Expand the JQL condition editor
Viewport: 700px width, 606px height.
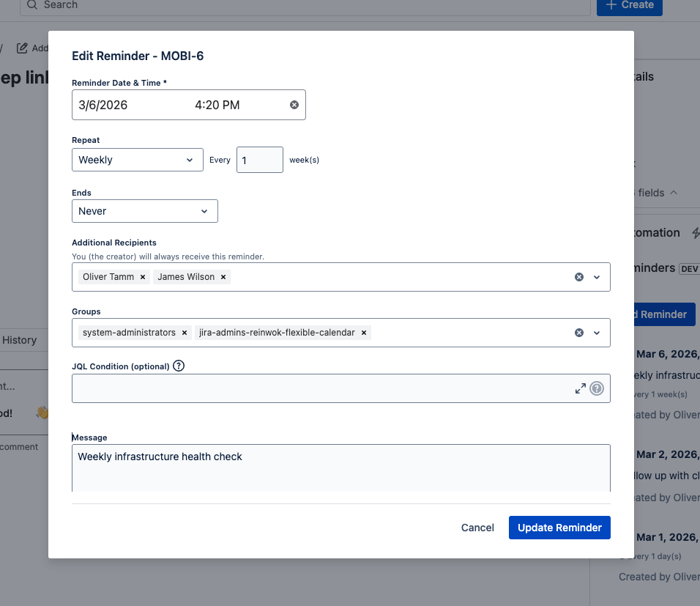click(580, 388)
